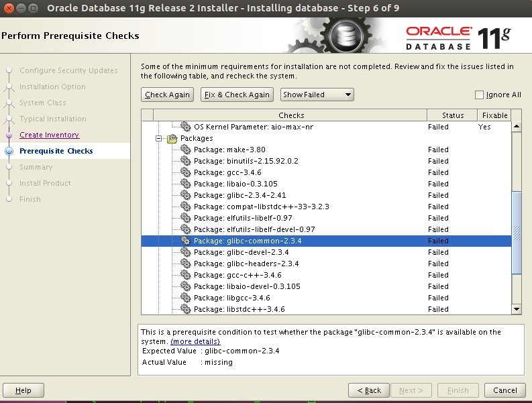Select OS Kernel Parameter: aio-max-nr row
Screen dimensions: 532x403
[326, 127]
